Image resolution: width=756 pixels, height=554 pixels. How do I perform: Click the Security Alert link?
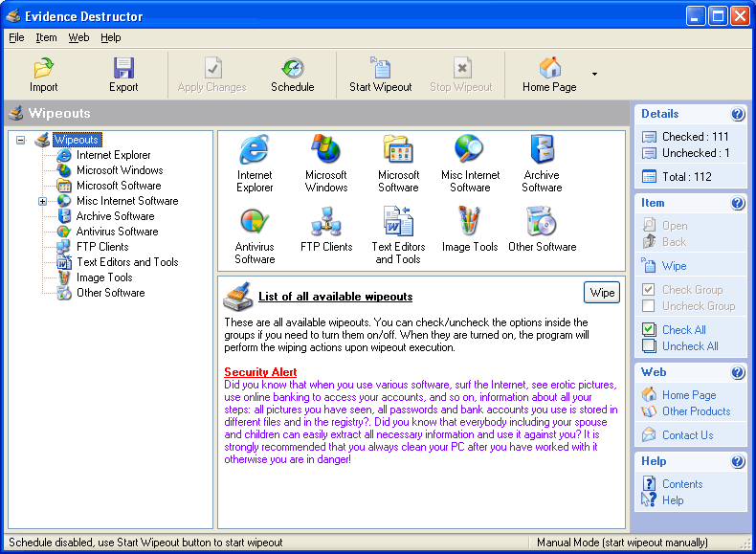tap(260, 372)
